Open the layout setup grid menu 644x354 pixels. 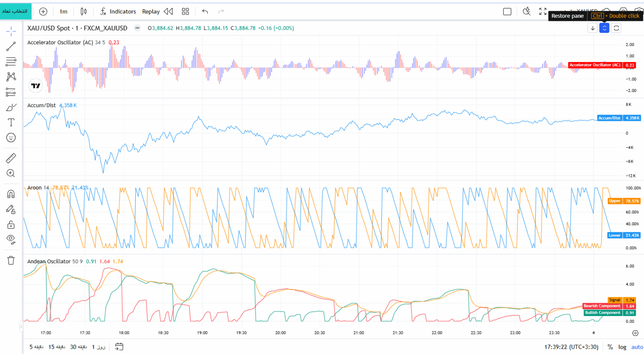click(x=185, y=12)
